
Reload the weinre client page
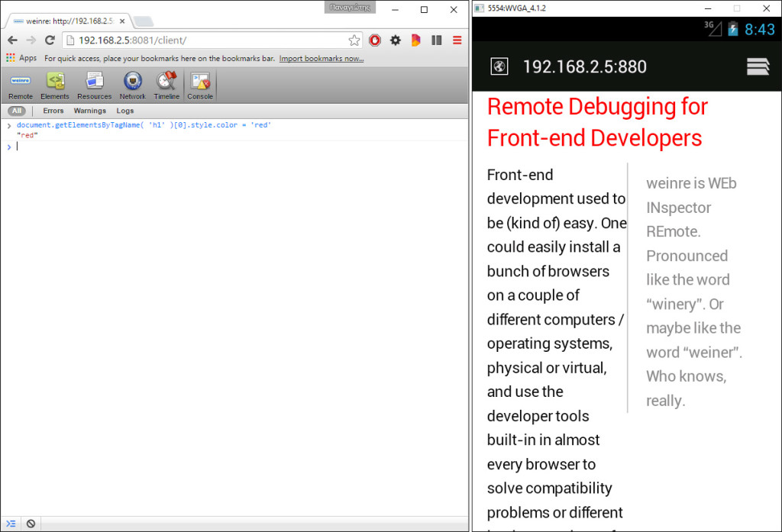point(50,40)
